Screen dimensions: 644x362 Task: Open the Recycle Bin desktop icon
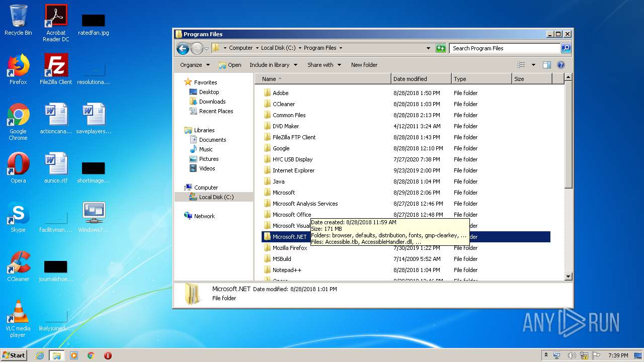[18, 20]
